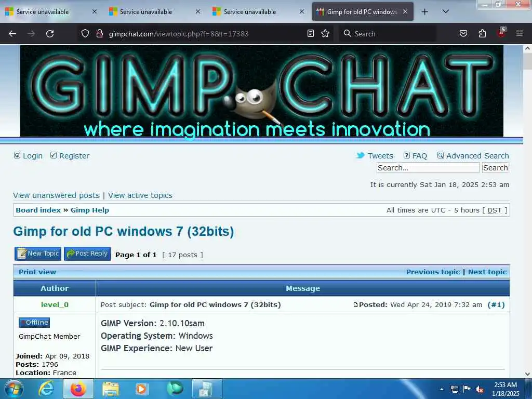
Task: Open View unanswered posts
Action: click(56, 195)
